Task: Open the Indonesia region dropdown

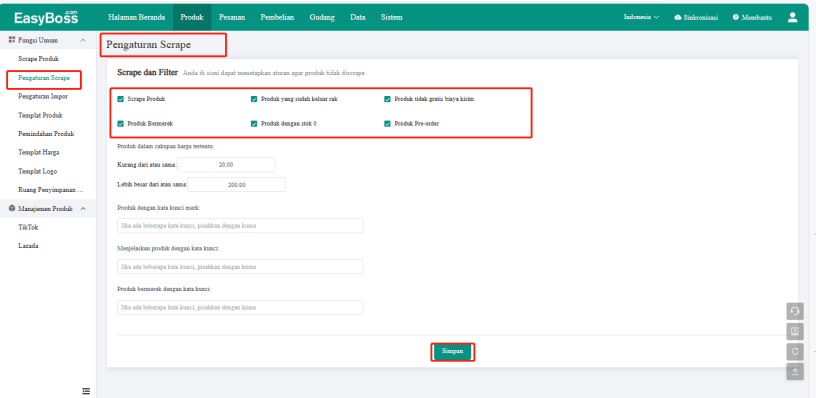Action: 641,17
